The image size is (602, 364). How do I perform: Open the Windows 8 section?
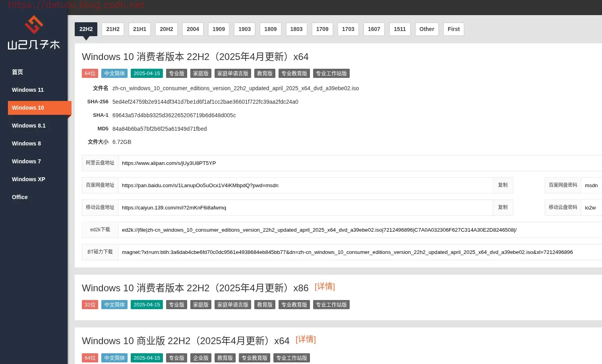point(26,143)
